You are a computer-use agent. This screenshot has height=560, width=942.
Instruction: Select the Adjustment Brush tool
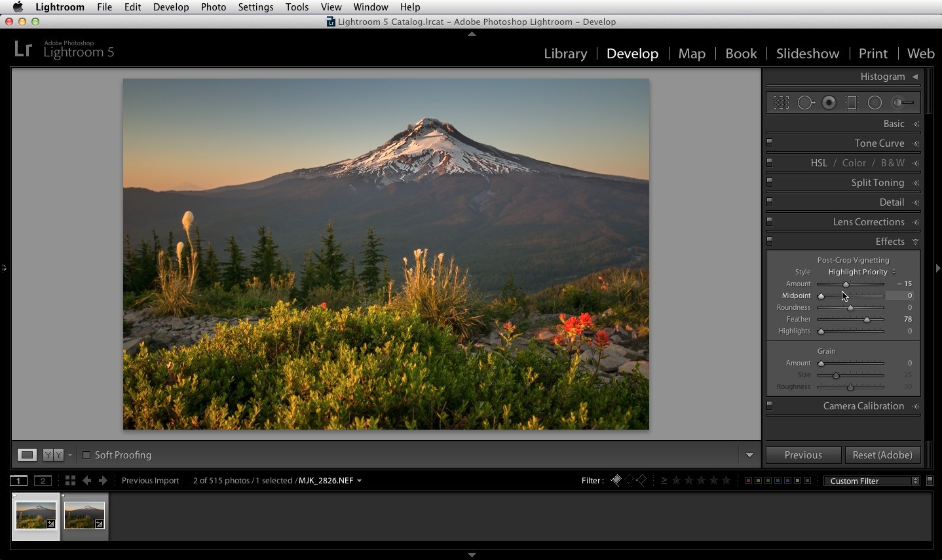pos(904,103)
